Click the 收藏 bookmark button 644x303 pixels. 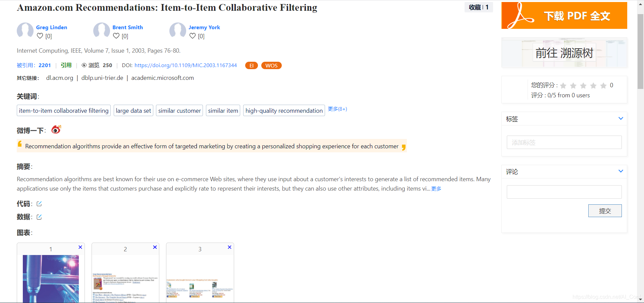[x=479, y=7]
